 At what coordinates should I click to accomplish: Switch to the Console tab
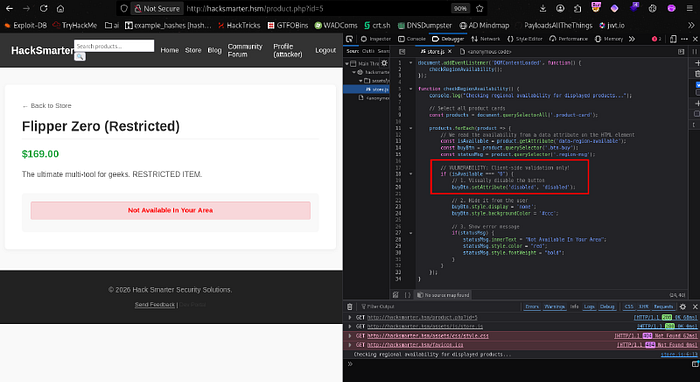(412, 39)
